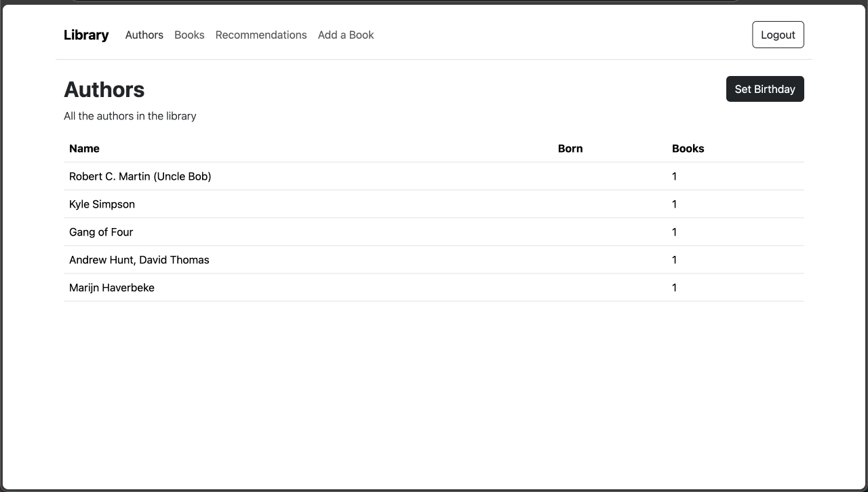Image resolution: width=868 pixels, height=492 pixels.
Task: Click the large Authors page heading
Action: 104,90
